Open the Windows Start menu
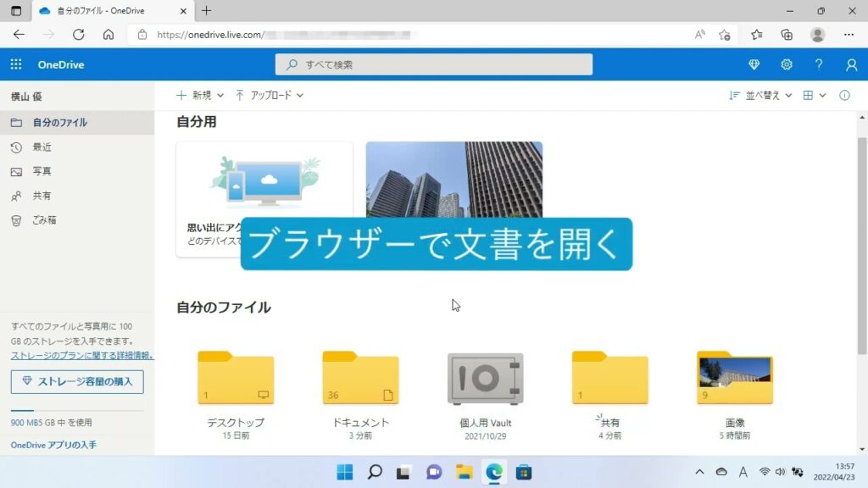Viewport: 868px width, 488px height. pyautogui.click(x=344, y=472)
